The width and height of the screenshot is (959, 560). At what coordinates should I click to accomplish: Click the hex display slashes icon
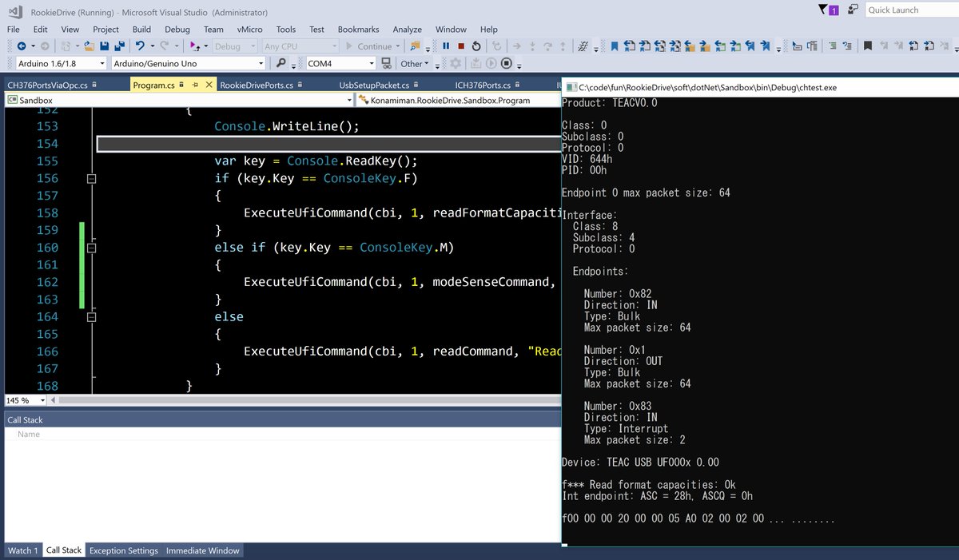[583, 46]
